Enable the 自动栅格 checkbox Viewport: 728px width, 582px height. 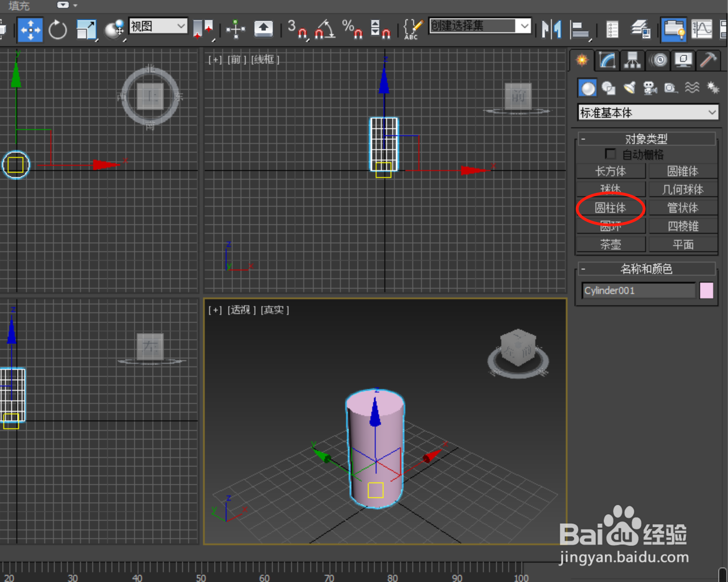(610, 154)
